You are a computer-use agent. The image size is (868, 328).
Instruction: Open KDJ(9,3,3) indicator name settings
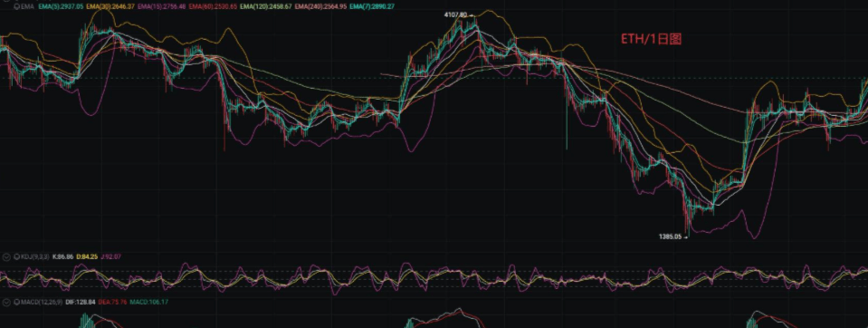pyautogui.click(x=35, y=257)
